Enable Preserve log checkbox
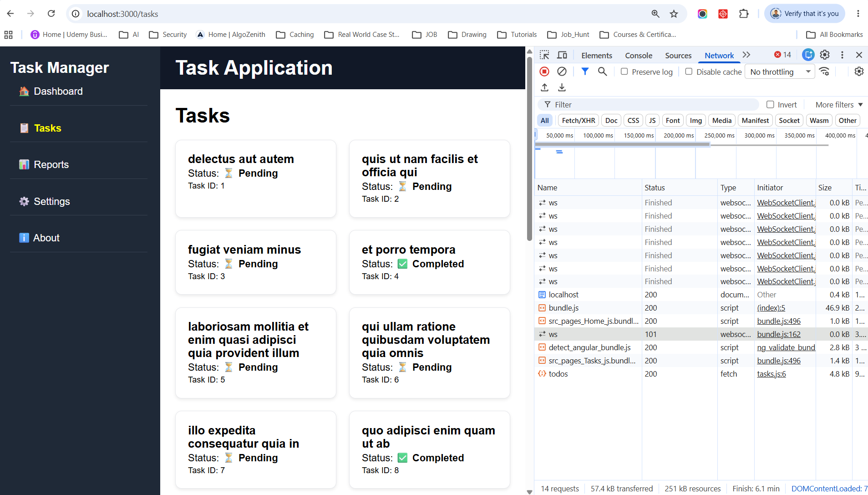868x495 pixels. coord(624,71)
